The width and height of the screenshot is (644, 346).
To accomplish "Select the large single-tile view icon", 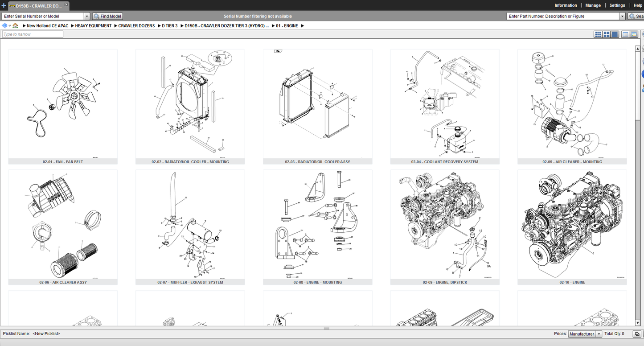I will coord(615,34).
